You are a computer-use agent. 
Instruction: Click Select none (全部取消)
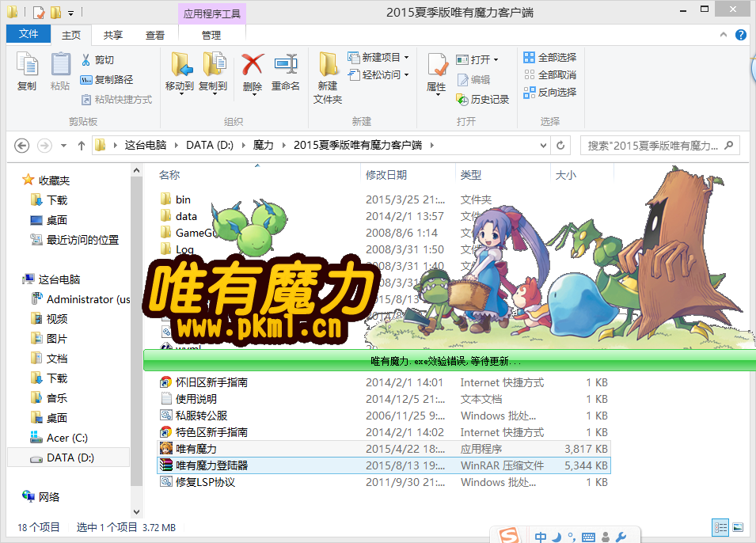[x=550, y=74]
